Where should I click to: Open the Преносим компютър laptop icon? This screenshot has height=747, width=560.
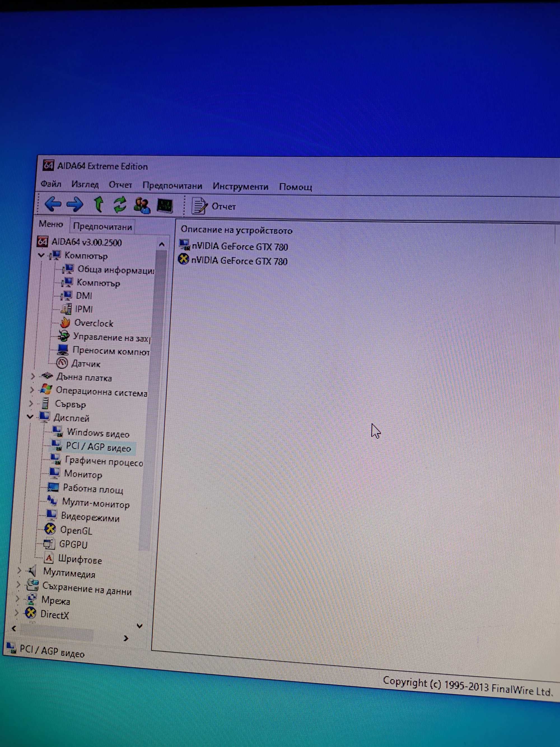(63, 350)
